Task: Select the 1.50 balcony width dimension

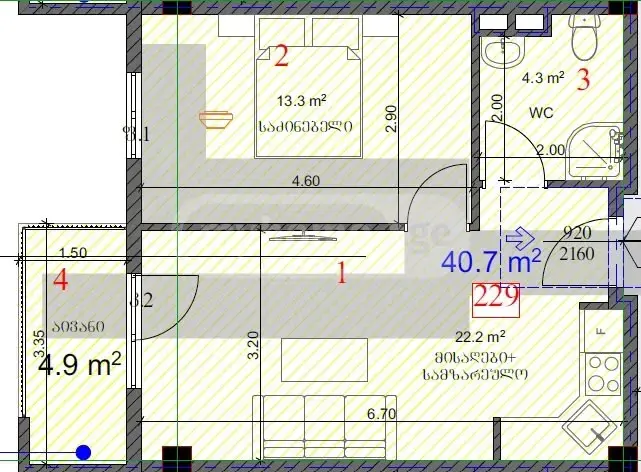Action: (73, 253)
